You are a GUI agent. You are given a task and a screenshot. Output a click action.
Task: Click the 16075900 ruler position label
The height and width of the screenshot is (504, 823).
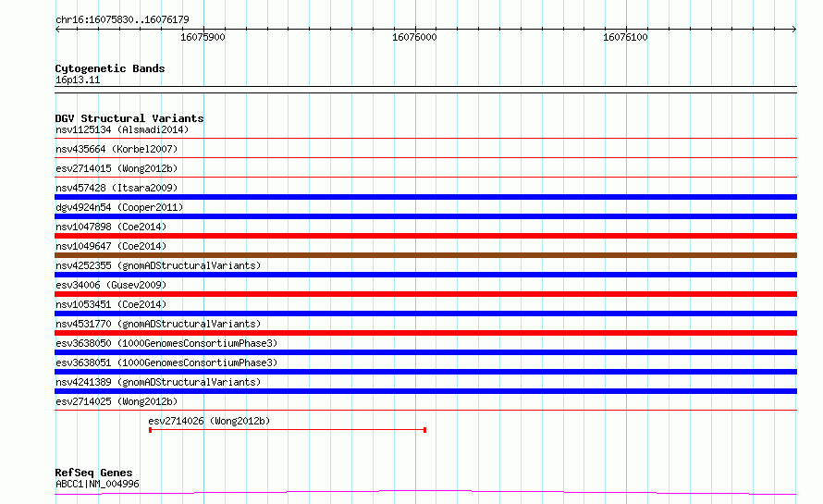point(203,37)
